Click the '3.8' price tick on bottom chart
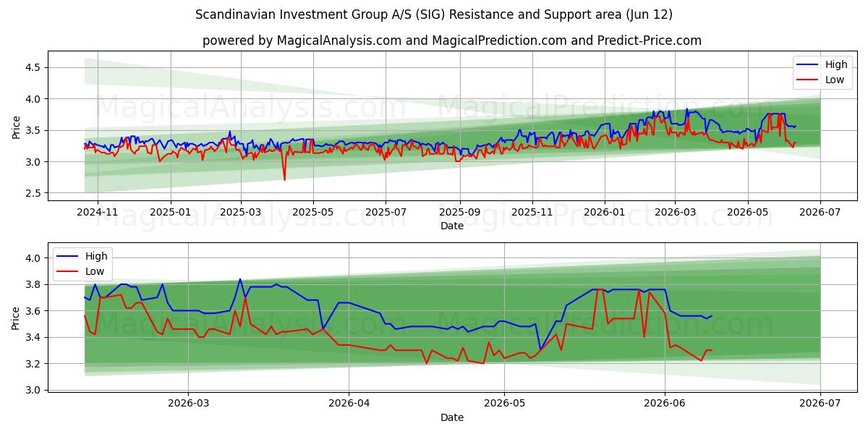868x434 pixels. click(x=35, y=284)
